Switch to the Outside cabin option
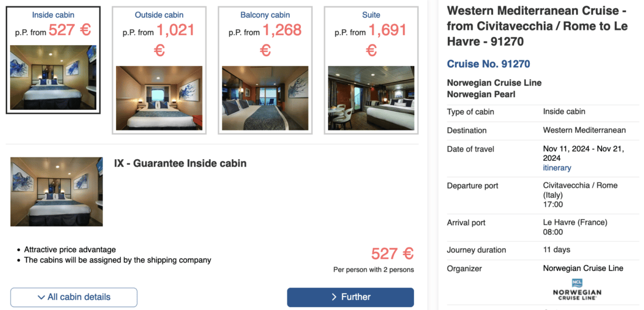This screenshot has height=310, width=644. click(x=159, y=15)
